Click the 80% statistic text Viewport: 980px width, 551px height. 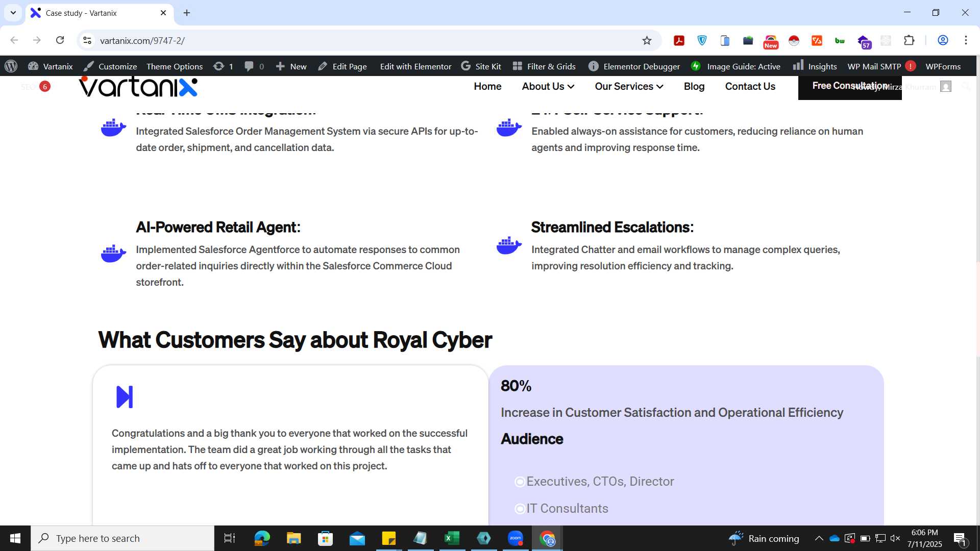(516, 386)
